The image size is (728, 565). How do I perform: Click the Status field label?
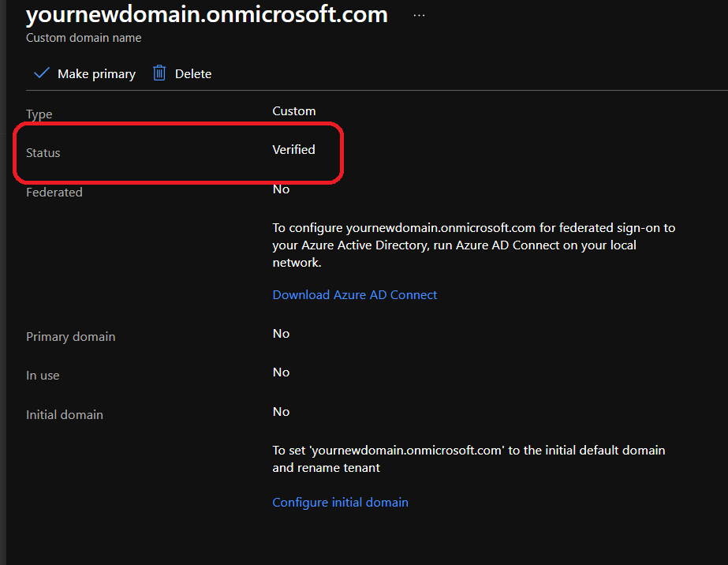click(x=43, y=153)
